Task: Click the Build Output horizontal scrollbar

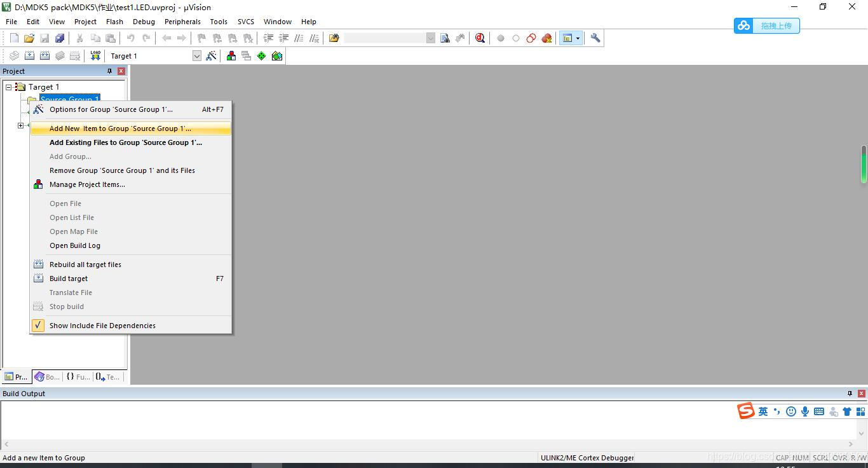Action: pyautogui.click(x=428, y=444)
